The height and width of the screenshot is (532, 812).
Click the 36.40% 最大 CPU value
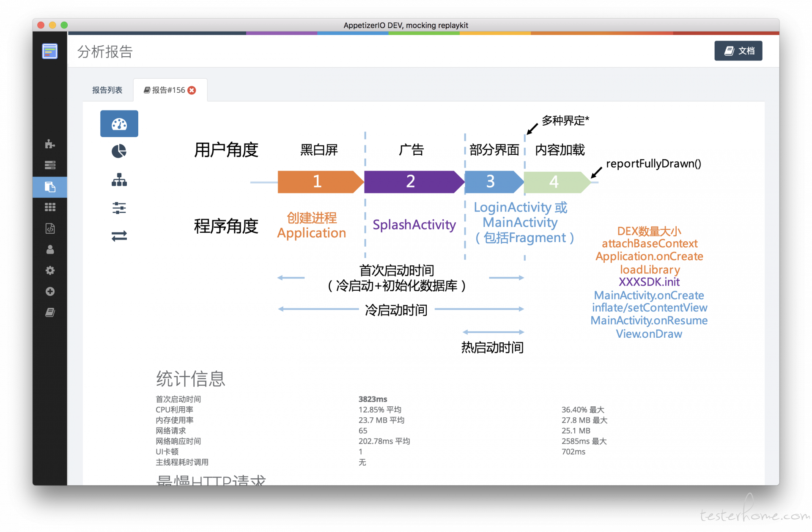click(x=583, y=410)
